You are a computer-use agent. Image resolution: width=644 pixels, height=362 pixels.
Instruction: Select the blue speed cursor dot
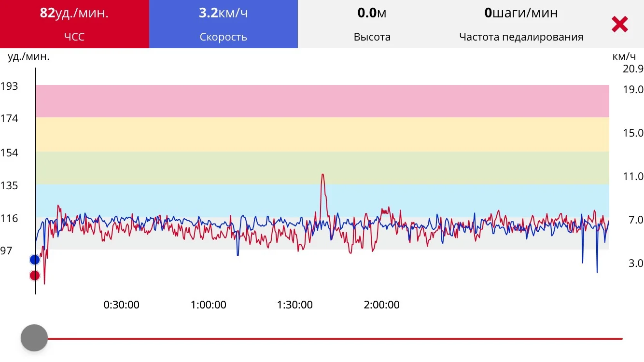34,260
